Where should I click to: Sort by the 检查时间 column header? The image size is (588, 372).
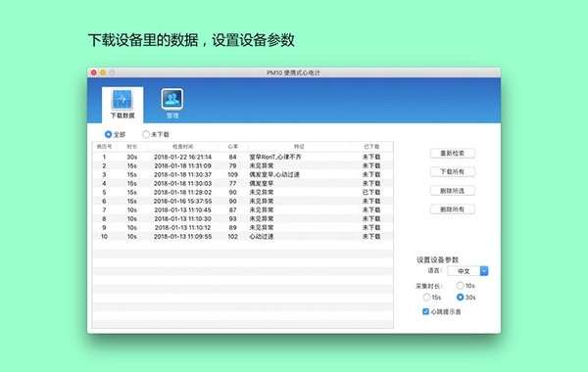pos(182,147)
